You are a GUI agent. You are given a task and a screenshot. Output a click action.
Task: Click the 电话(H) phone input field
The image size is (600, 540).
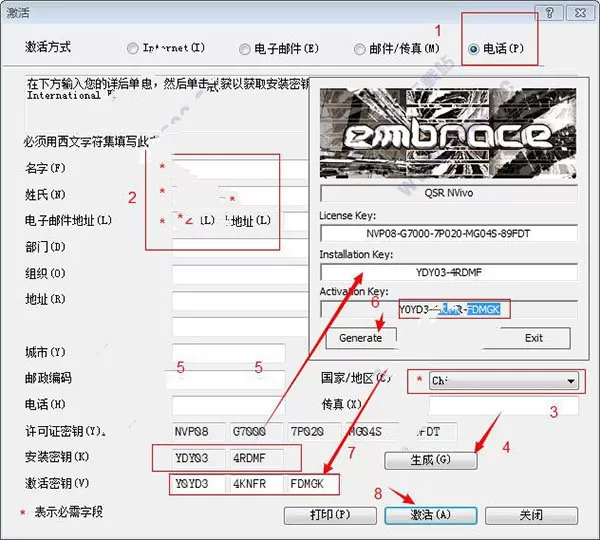pyautogui.click(x=228, y=406)
